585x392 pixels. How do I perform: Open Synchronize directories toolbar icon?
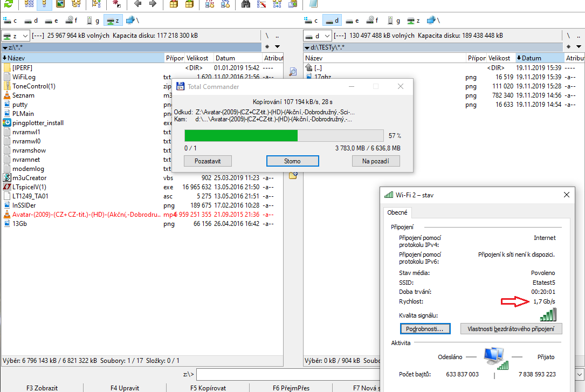[x=277, y=4]
